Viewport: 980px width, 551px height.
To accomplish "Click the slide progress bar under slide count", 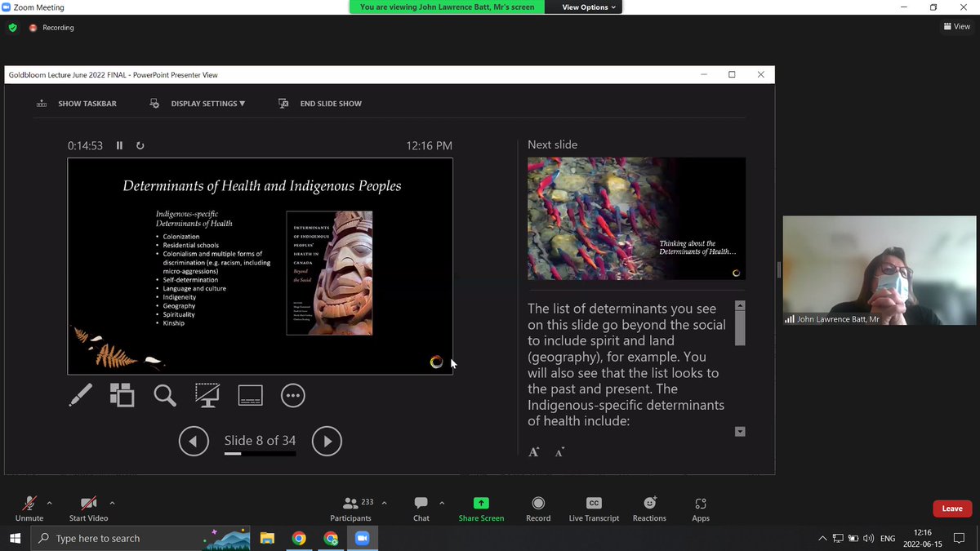I will 260,453.
